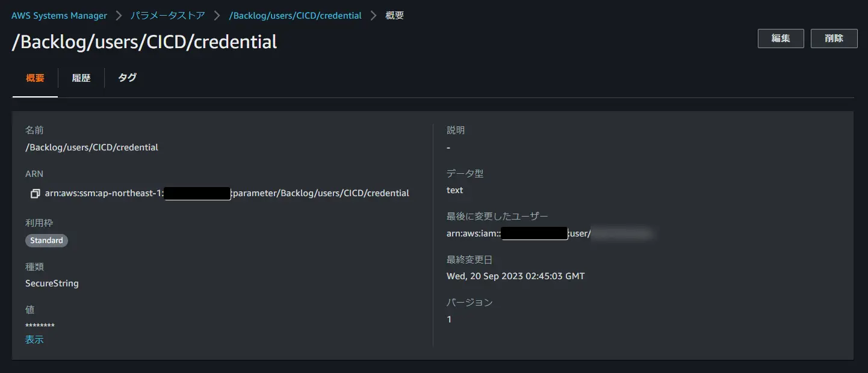Click the 概要 item in the breadcrumb
Viewport: 868px width, 373px height.
click(395, 16)
